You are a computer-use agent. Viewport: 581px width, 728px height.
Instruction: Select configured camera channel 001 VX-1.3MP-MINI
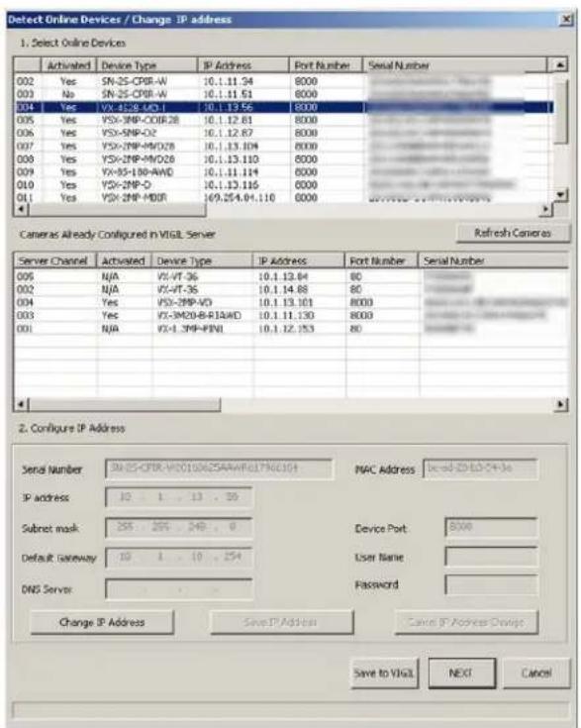click(x=291, y=329)
